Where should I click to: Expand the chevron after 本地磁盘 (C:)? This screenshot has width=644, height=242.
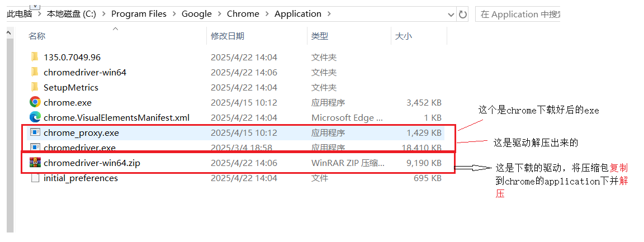[103, 14]
